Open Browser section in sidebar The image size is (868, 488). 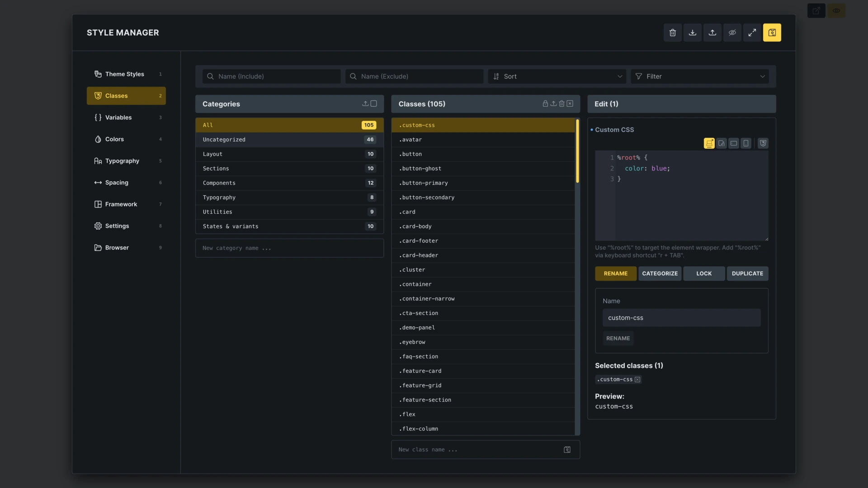pyautogui.click(x=126, y=248)
